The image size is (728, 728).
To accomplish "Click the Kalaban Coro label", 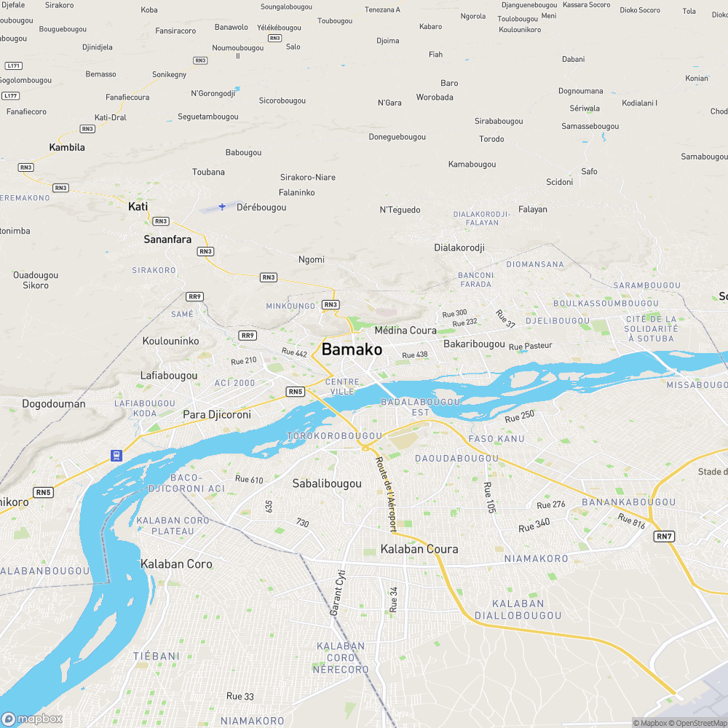I will click(176, 564).
